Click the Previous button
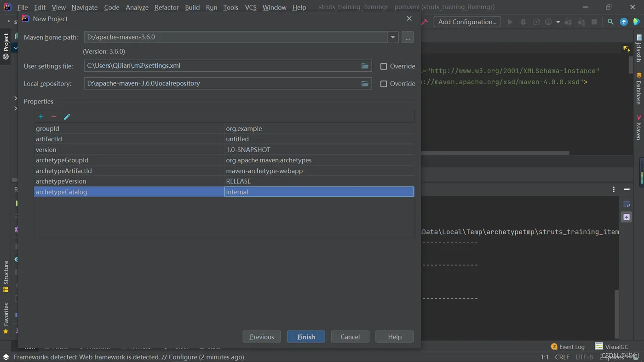The height and width of the screenshot is (362, 644). pos(262,337)
